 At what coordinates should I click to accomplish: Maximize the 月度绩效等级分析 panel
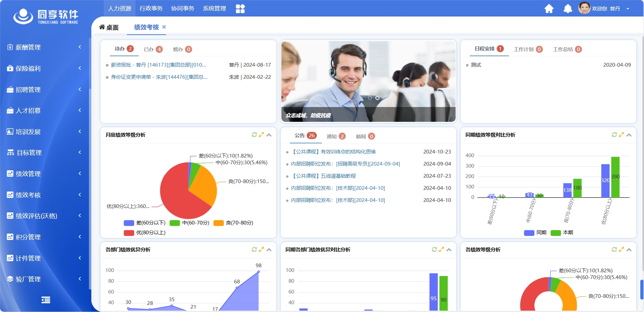pyautogui.click(x=261, y=135)
